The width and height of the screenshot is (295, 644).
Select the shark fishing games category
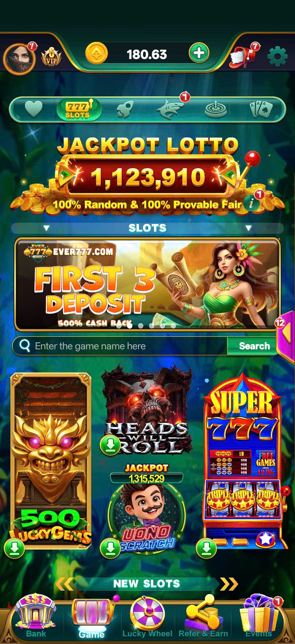click(x=170, y=110)
